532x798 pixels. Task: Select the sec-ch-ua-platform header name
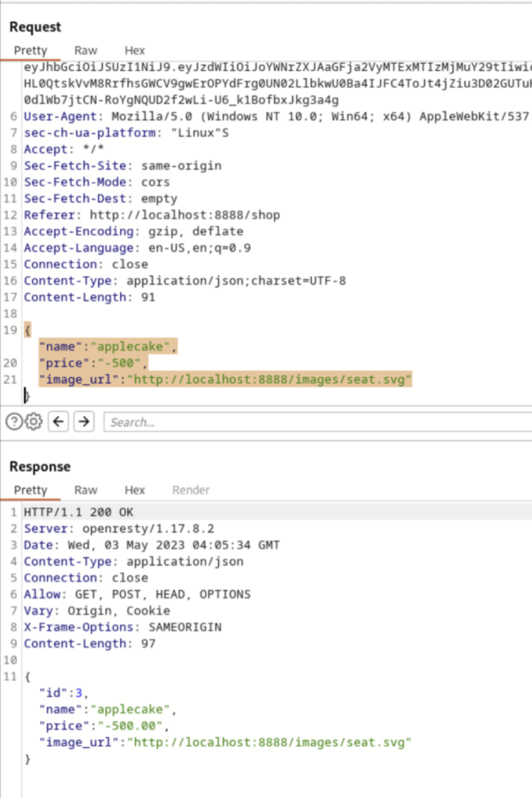90,132
